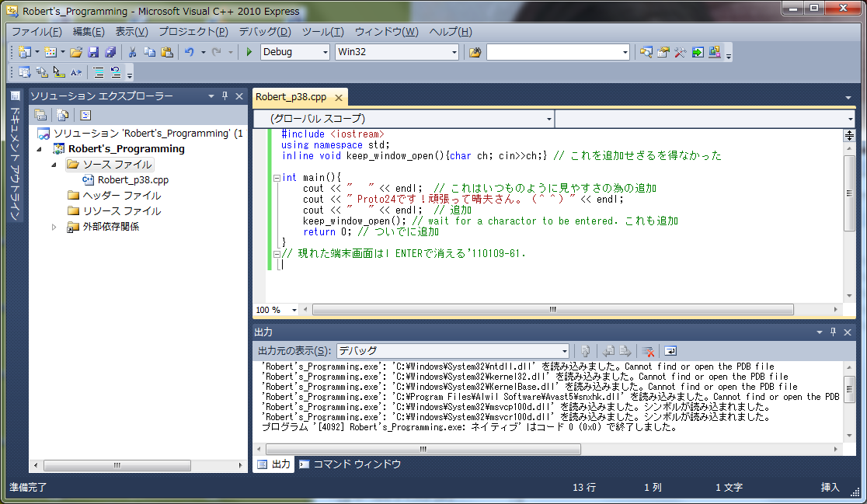Screen dimensions: 867x504
Task: Click the Find combo box input field
Action: tap(553, 52)
